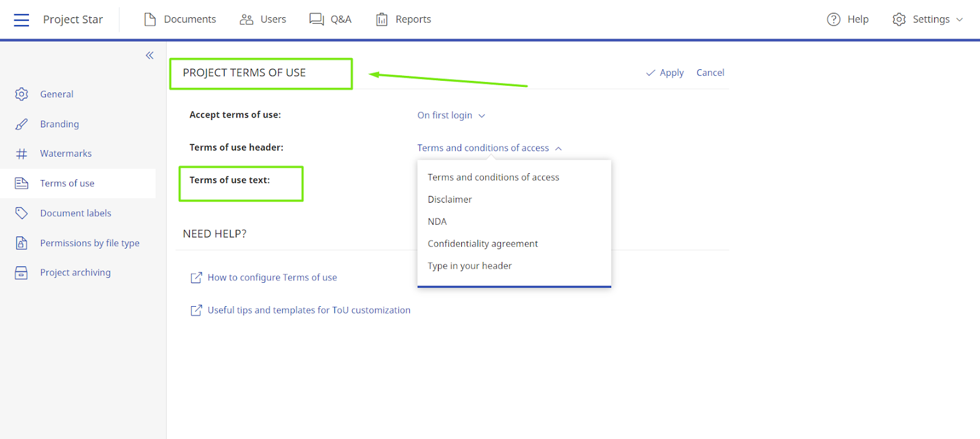
Task: Click the Cancel button
Action: pos(710,73)
